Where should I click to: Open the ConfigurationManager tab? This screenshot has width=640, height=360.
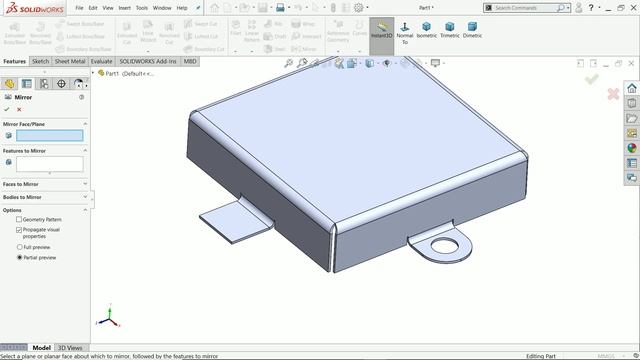point(44,84)
